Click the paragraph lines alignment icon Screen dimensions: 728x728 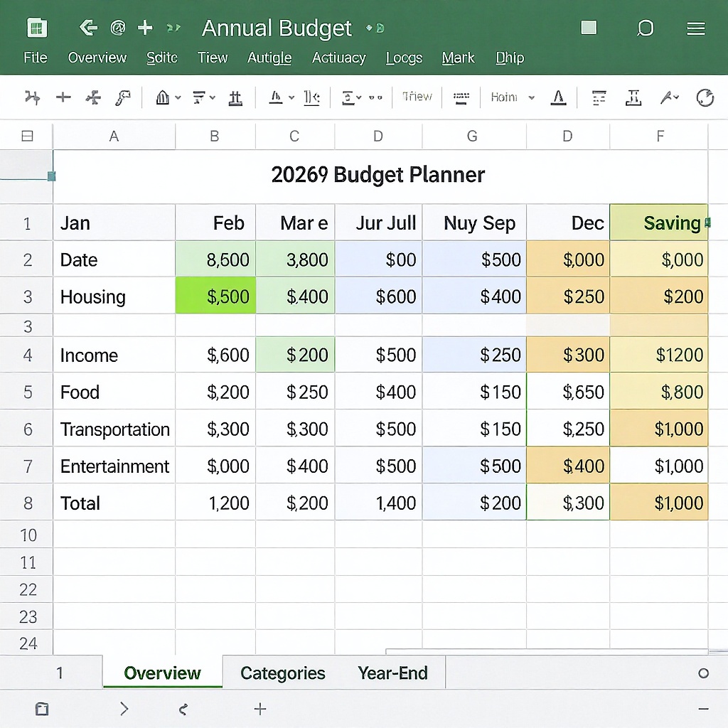click(599, 97)
